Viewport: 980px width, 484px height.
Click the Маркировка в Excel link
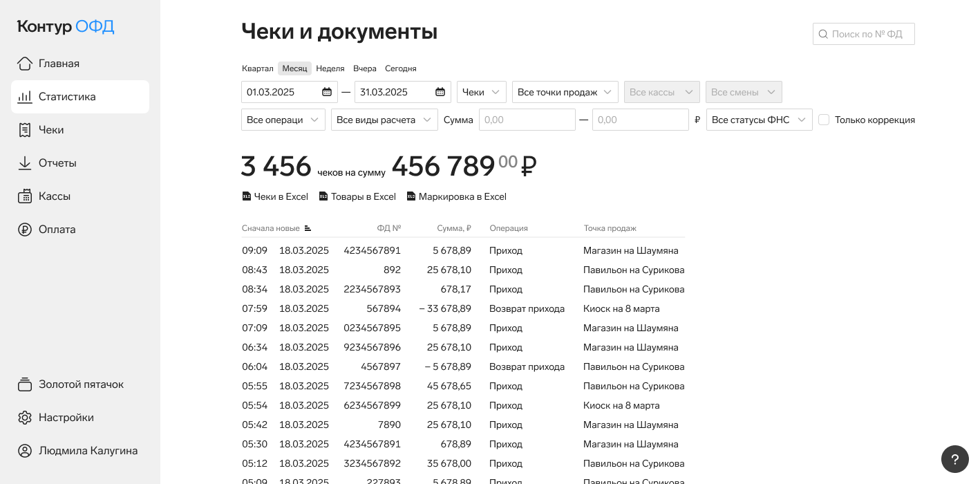point(457,196)
